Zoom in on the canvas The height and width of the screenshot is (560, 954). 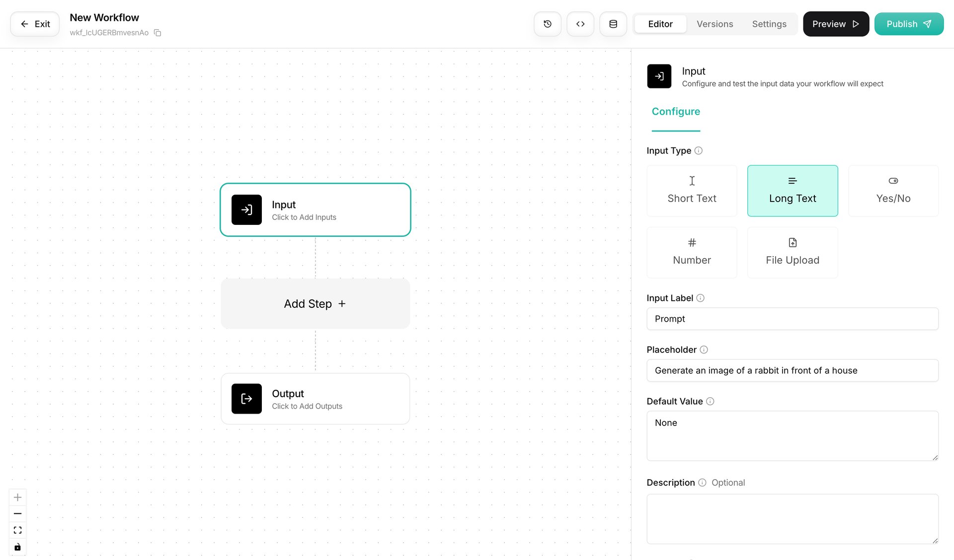coord(17,497)
